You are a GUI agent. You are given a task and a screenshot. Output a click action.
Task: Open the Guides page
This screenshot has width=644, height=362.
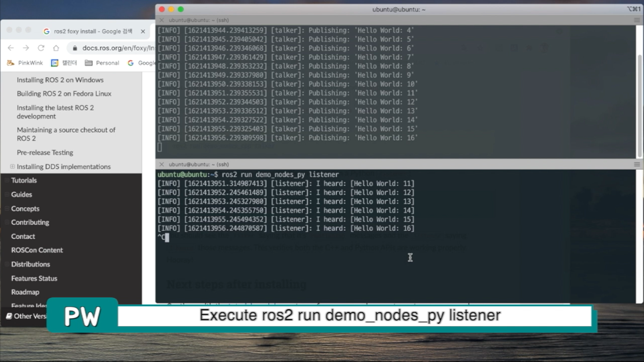click(x=22, y=194)
